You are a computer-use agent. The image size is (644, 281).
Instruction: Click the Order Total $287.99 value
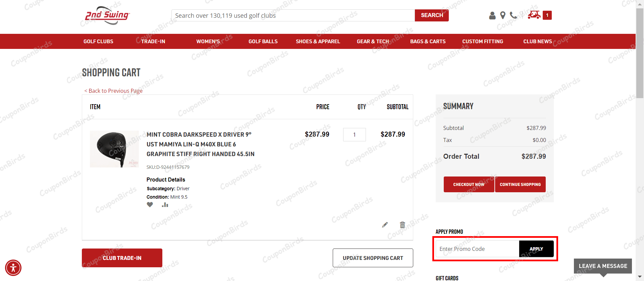coord(533,156)
